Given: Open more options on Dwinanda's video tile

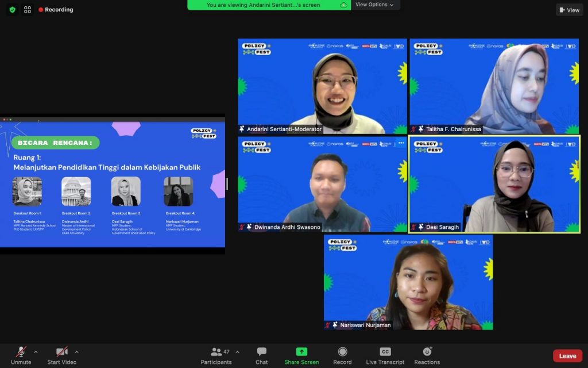Looking at the screenshot, I should (401, 143).
